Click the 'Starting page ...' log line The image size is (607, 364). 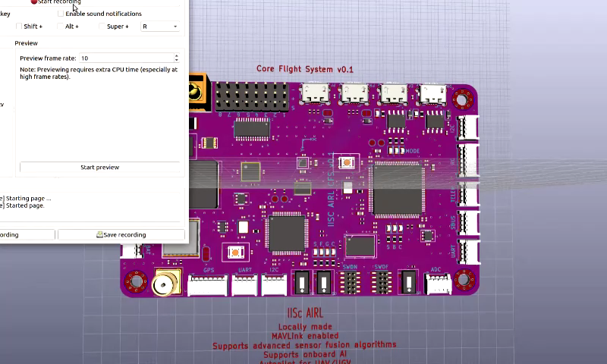(28, 199)
